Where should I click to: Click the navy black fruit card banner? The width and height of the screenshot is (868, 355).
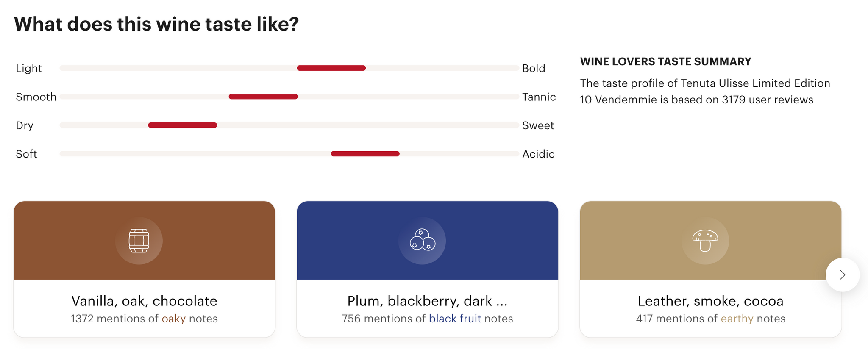427,241
